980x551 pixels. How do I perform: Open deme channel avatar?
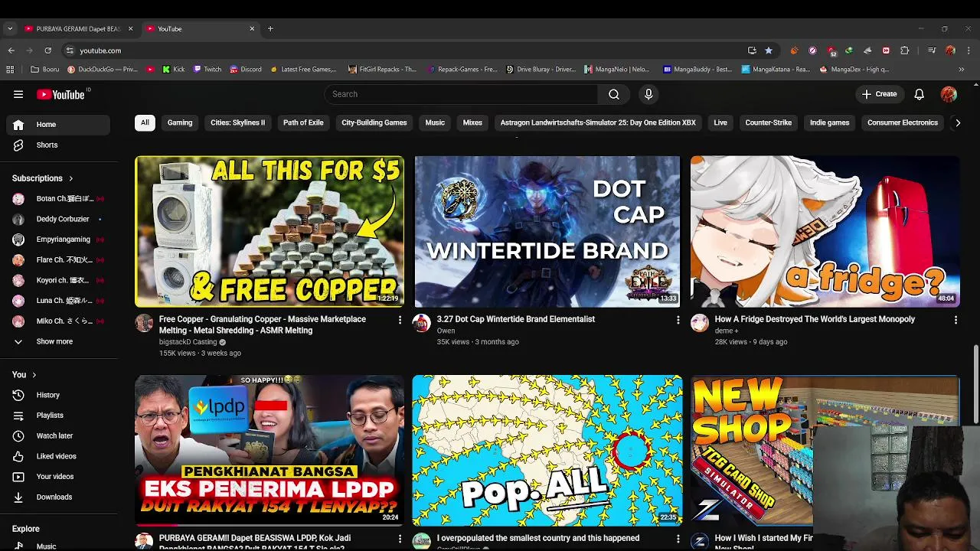tap(700, 323)
